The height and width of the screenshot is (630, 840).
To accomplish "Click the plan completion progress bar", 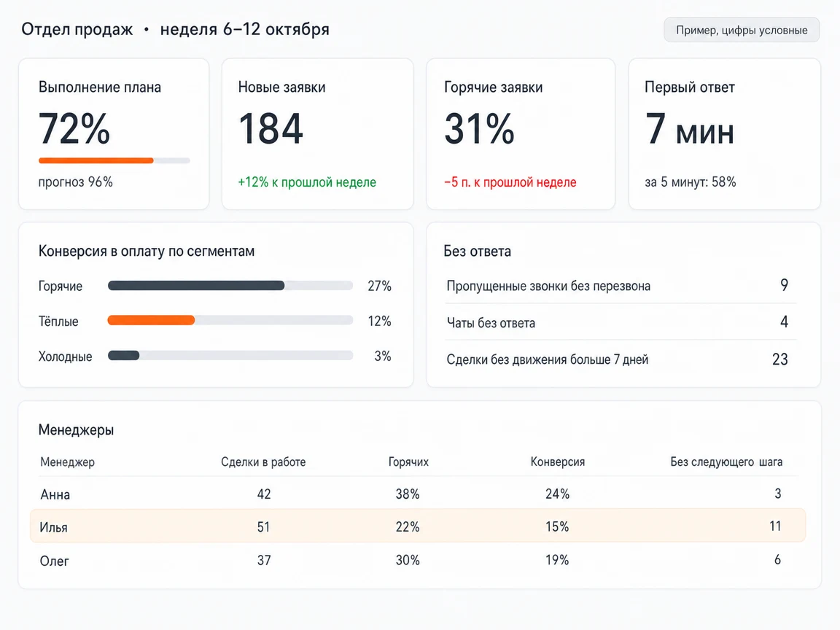I will pos(114,160).
